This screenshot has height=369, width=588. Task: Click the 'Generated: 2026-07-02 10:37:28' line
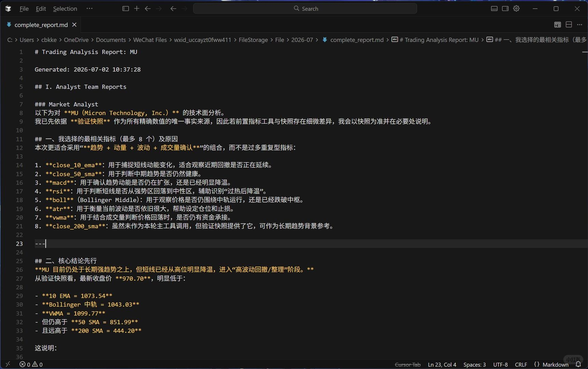(88, 69)
